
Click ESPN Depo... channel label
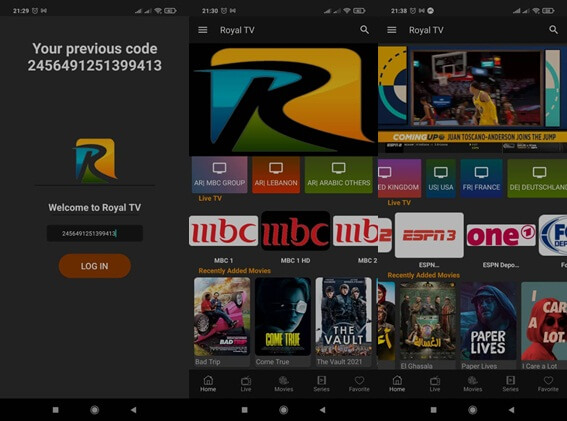(501, 265)
